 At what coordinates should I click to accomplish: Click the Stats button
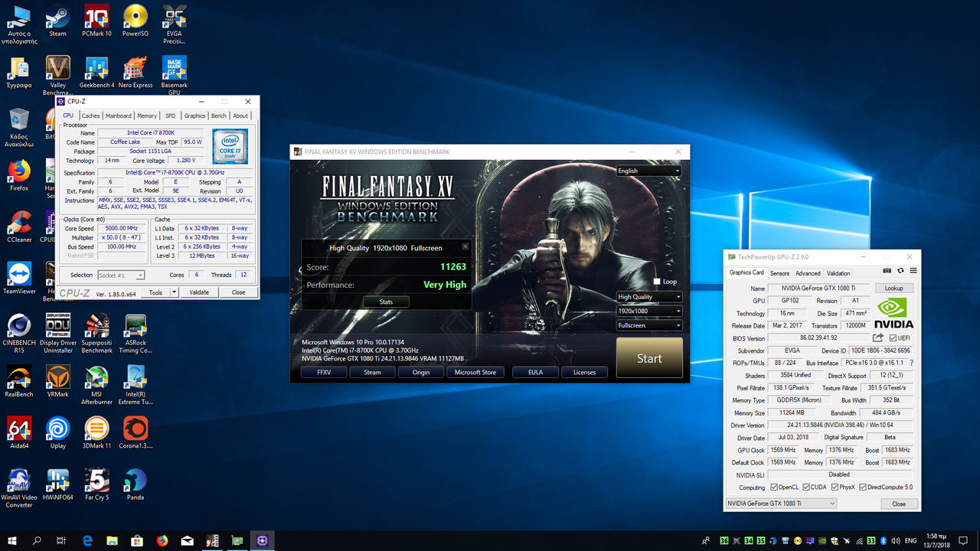[x=386, y=302]
